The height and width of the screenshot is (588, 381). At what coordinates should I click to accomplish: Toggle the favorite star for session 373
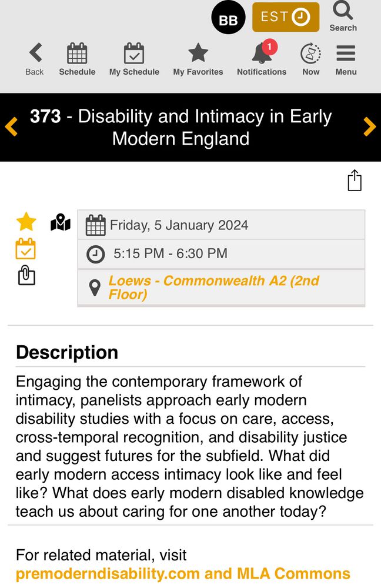click(x=26, y=221)
